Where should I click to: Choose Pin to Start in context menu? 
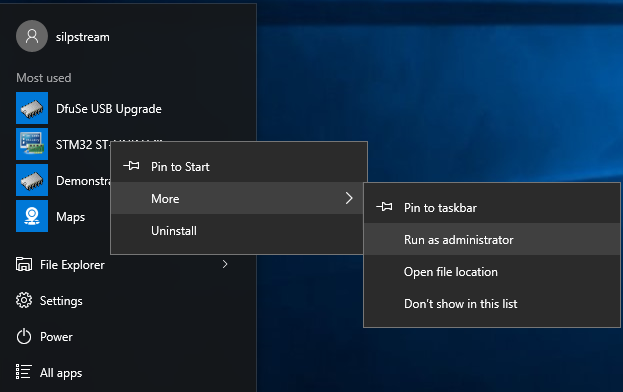(238, 166)
